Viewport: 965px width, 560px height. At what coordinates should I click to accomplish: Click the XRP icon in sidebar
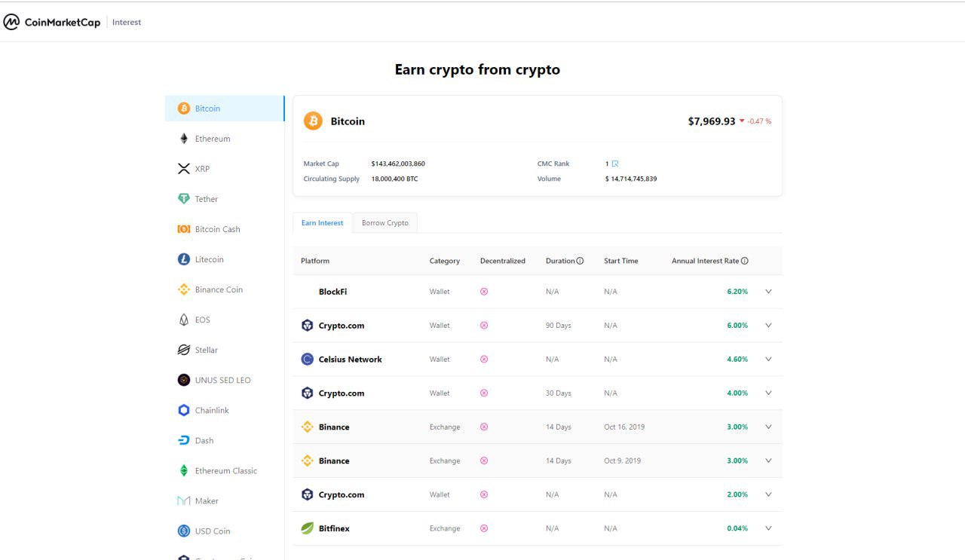[184, 169]
